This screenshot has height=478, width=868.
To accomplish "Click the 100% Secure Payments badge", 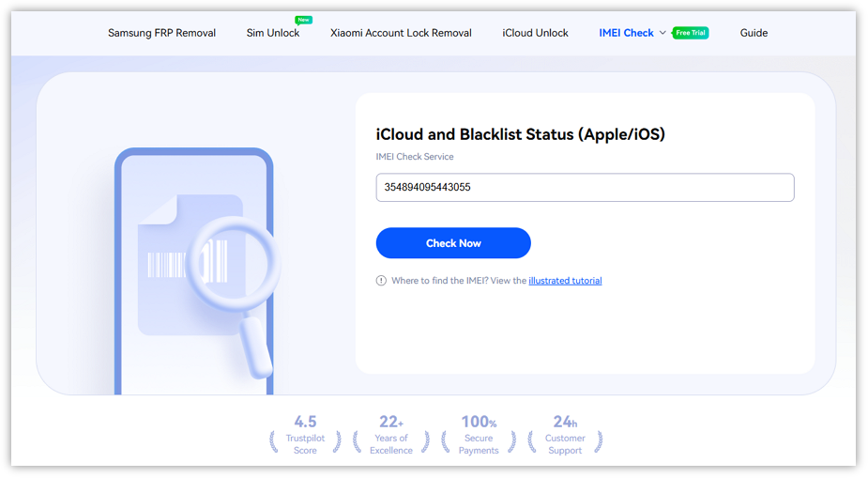I will (479, 436).
